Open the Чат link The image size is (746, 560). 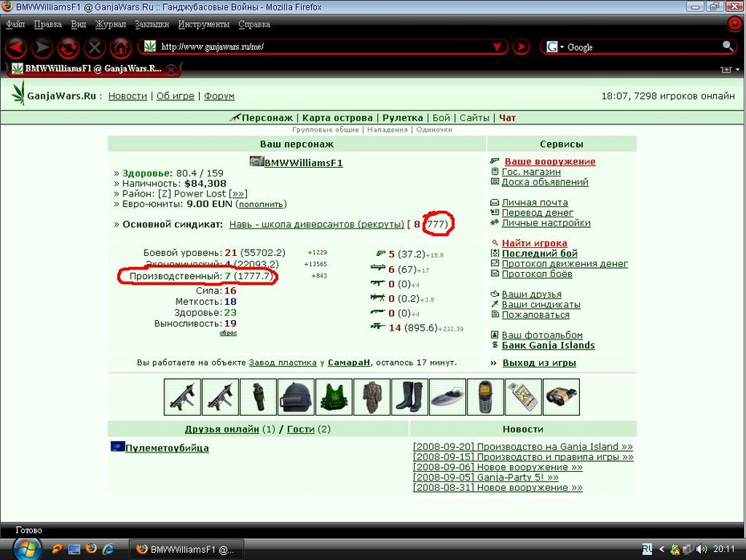[x=507, y=118]
